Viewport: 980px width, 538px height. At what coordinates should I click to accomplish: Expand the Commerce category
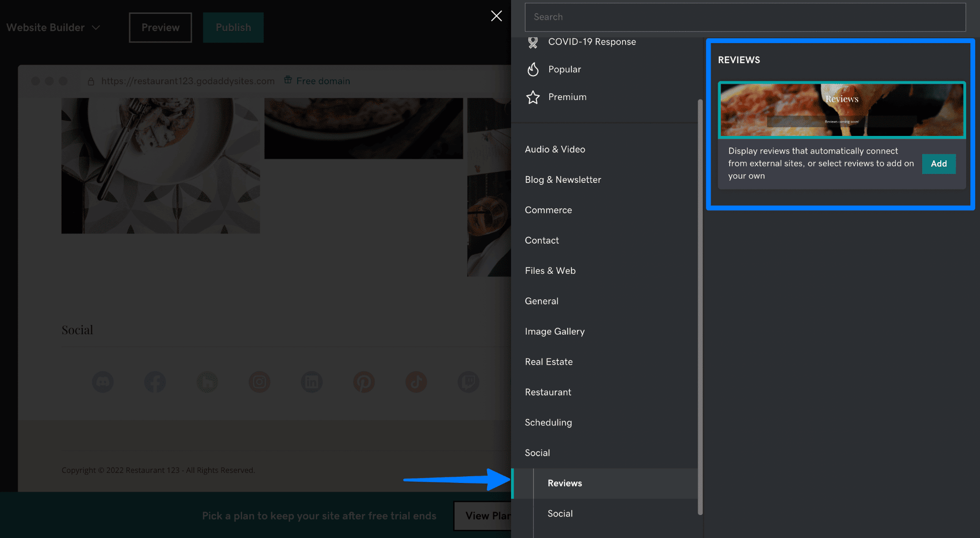(548, 210)
